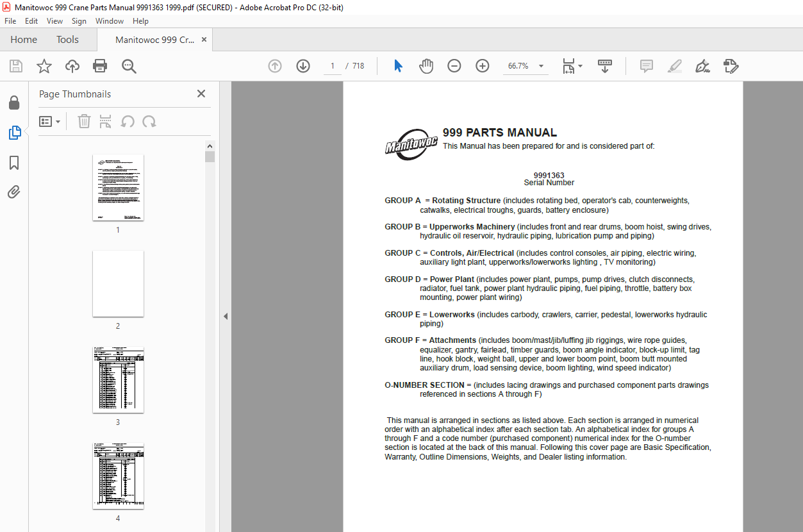Switch to the Tools tab
This screenshot has height=532, width=803.
point(67,40)
